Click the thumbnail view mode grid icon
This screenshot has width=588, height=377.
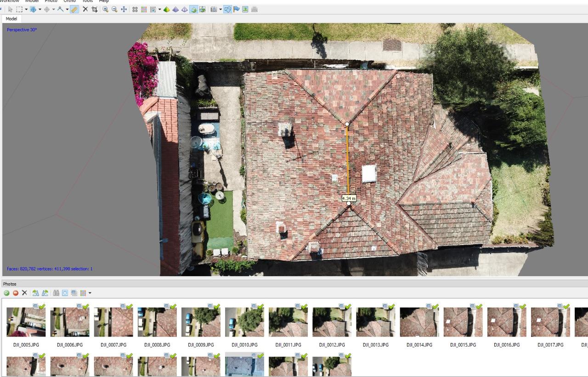tap(83, 293)
